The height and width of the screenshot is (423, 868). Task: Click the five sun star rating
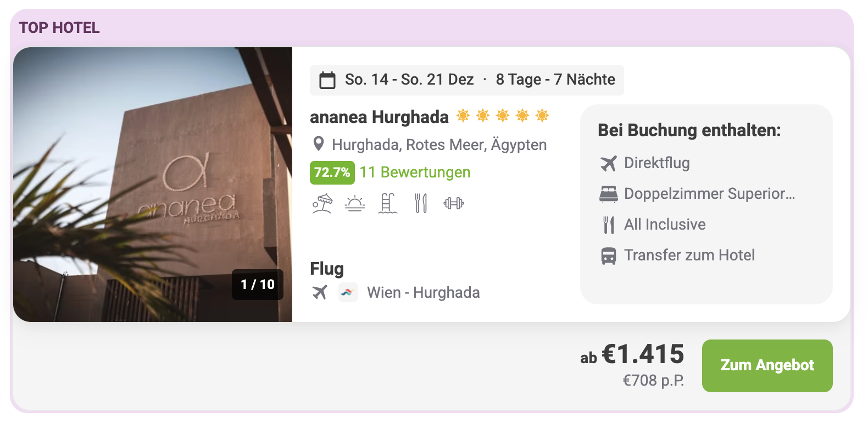pos(503,115)
